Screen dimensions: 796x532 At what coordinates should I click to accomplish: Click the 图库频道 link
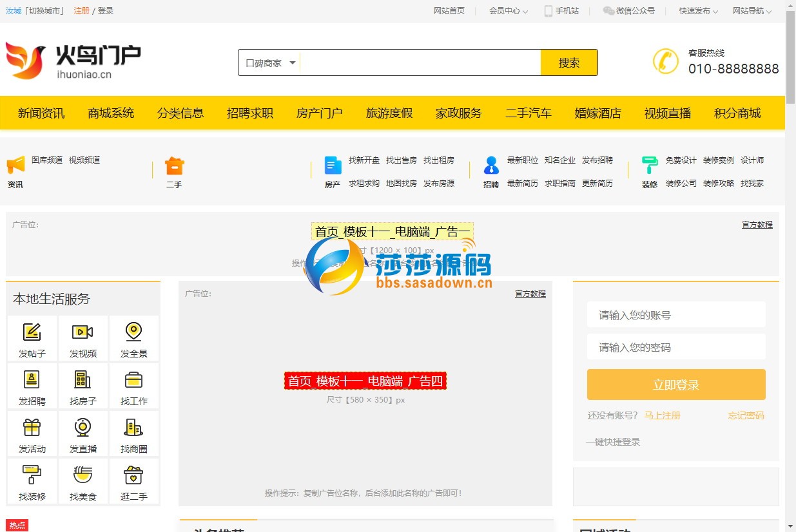coord(47,160)
